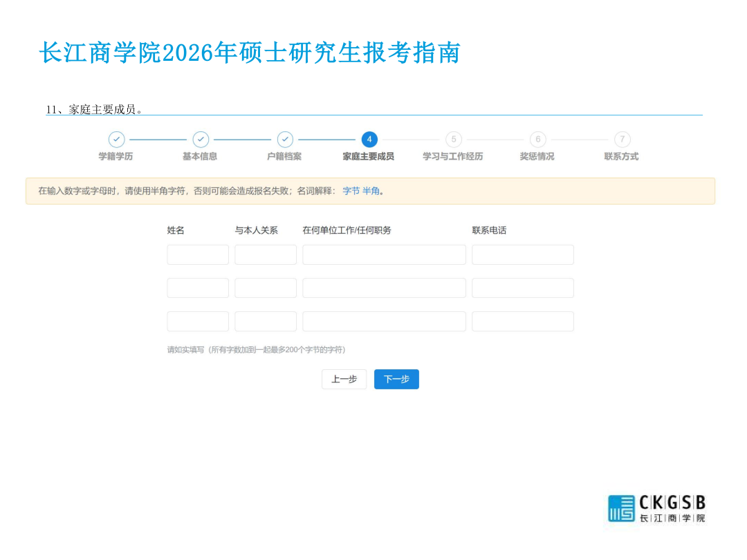Image resolution: width=747 pixels, height=560 pixels.
Task: Click second row 姓名 input field
Action: point(198,288)
